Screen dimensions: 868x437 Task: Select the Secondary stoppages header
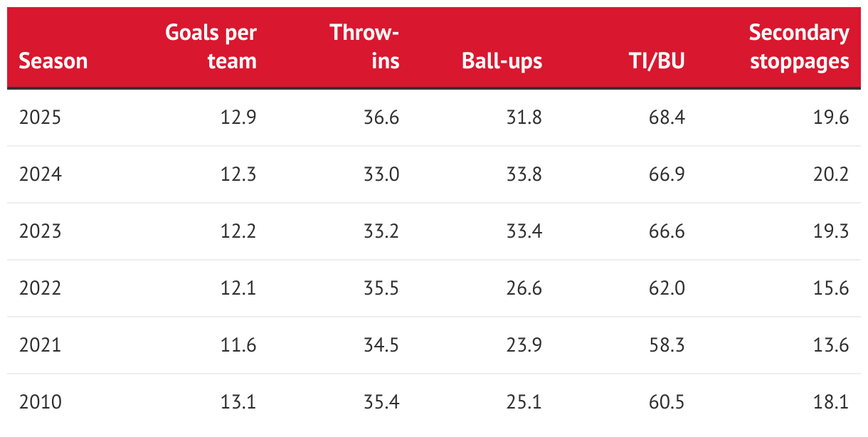tap(799, 46)
